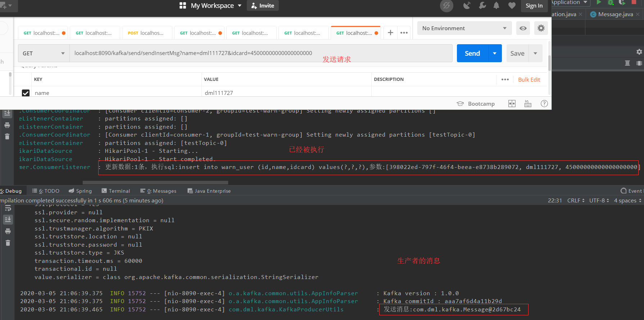Open the Event Log tab
The width and height of the screenshot is (644, 320).
pos(632,191)
